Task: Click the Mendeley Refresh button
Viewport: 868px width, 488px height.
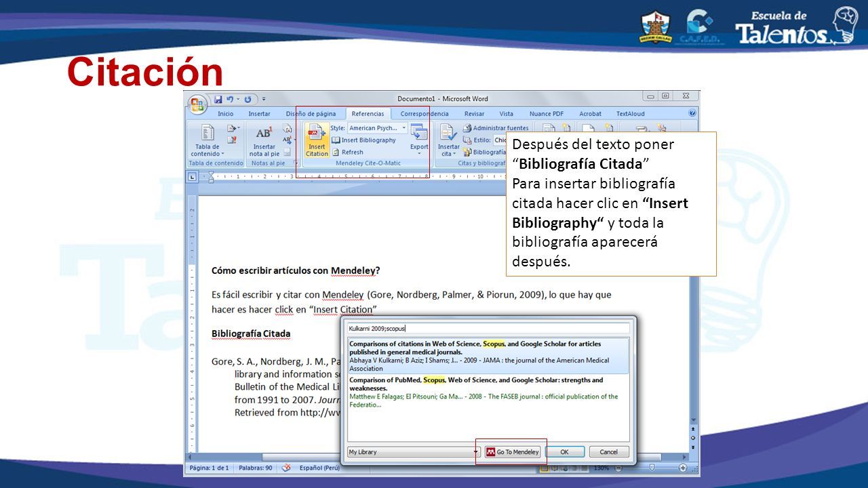Action: click(x=347, y=152)
